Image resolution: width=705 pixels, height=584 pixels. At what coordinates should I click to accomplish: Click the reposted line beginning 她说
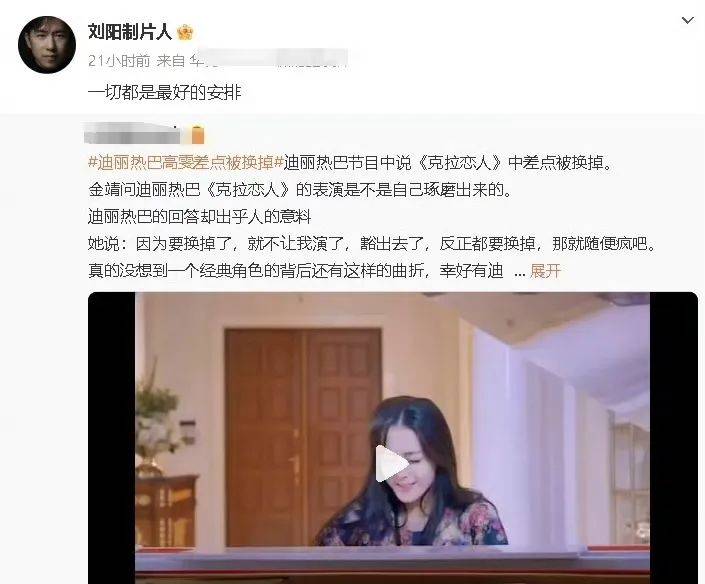coord(373,244)
